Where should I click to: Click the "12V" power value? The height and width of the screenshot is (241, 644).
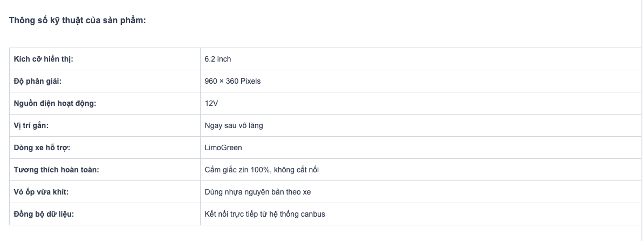tap(211, 103)
